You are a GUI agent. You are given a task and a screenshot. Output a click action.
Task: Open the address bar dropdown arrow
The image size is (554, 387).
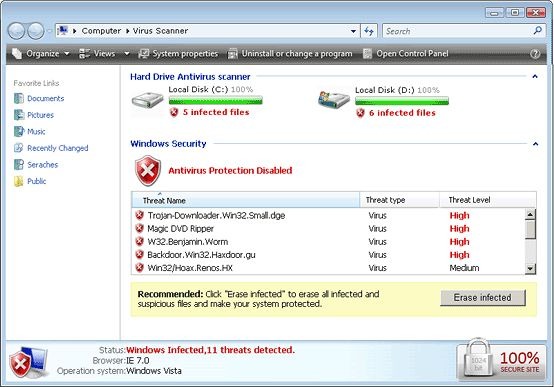(x=353, y=31)
